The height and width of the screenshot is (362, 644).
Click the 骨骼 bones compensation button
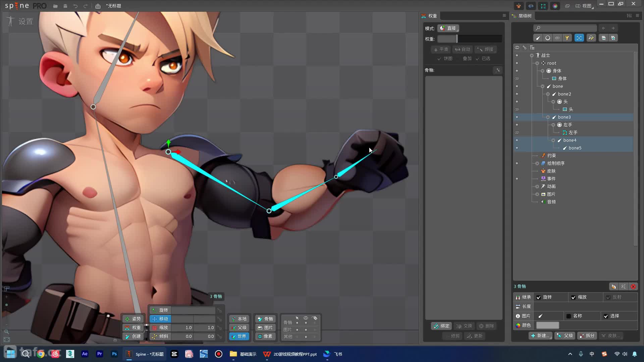265,319
